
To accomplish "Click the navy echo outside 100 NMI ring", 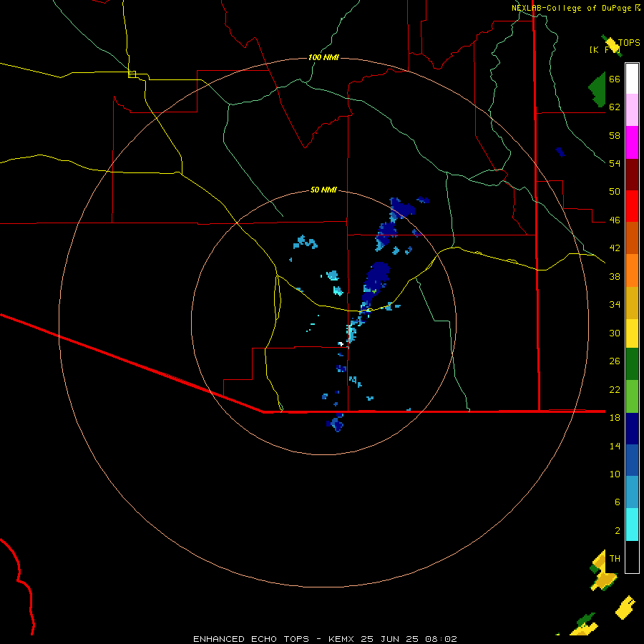I will click(x=560, y=152).
